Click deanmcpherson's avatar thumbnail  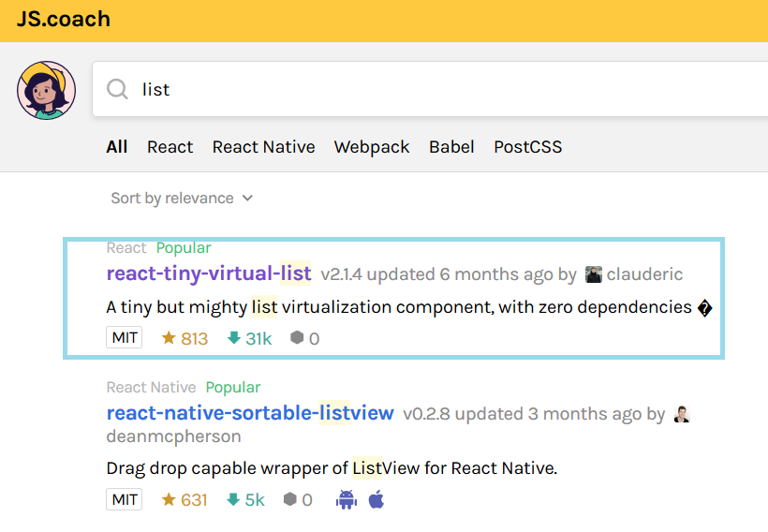pos(682,414)
